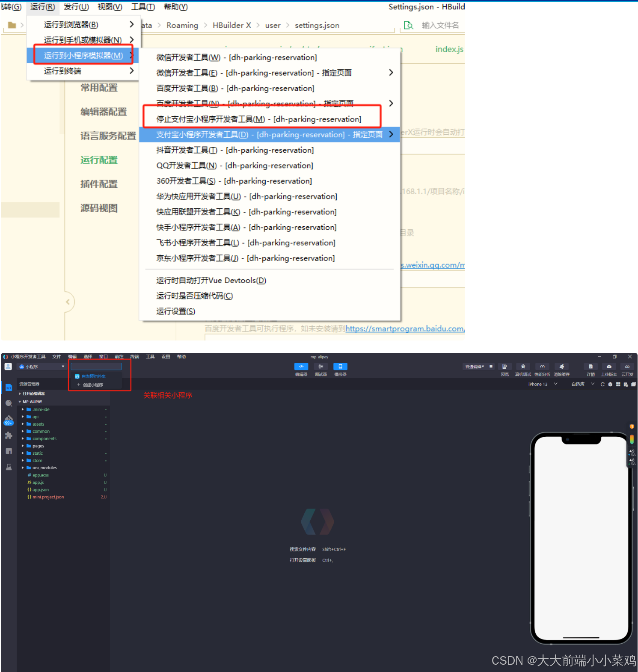Open the 发行(U) menu in HBuilder
The width and height of the screenshot is (638, 672).
[x=76, y=7]
